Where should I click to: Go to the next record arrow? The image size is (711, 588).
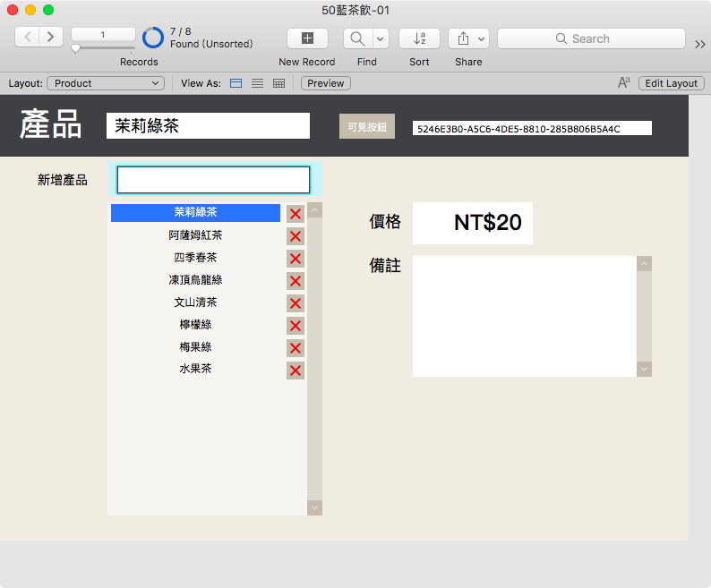click(51, 37)
